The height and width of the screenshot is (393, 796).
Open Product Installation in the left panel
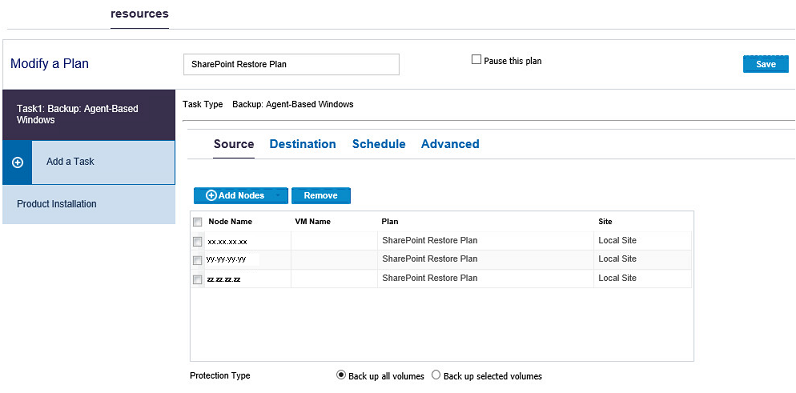tap(89, 204)
